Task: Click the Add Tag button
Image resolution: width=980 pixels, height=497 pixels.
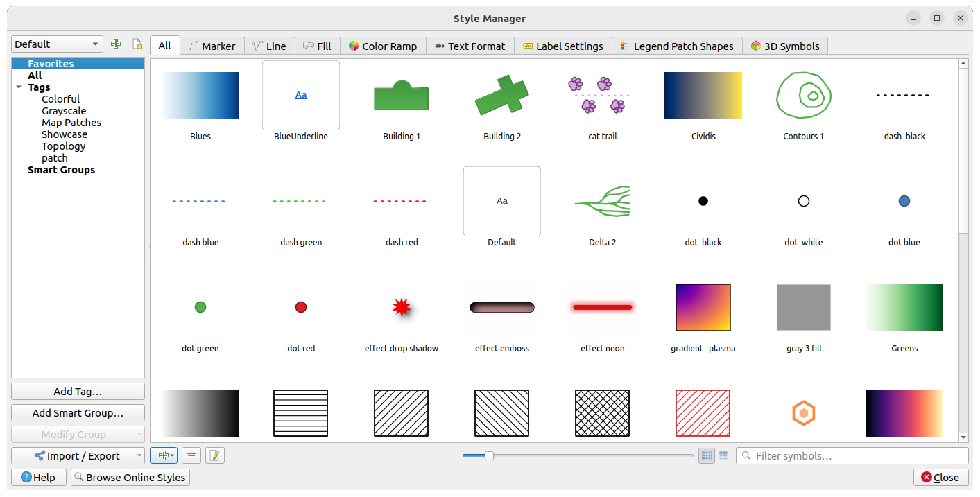Action: 78,391
